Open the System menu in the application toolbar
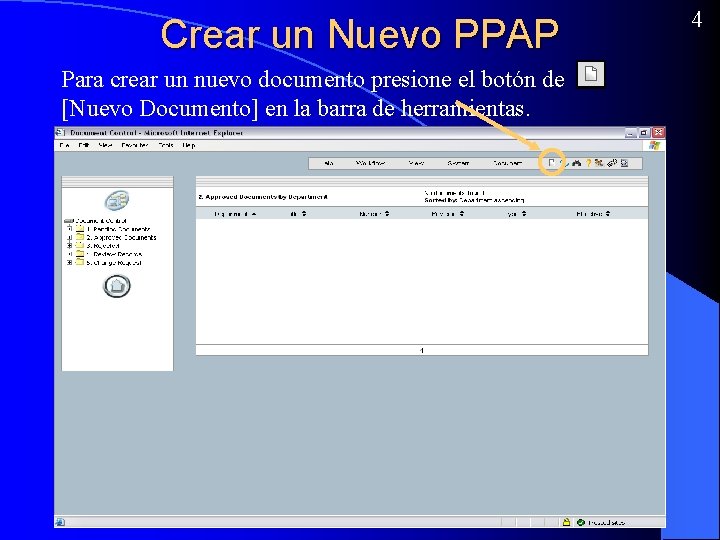720x540 pixels. tap(458, 163)
